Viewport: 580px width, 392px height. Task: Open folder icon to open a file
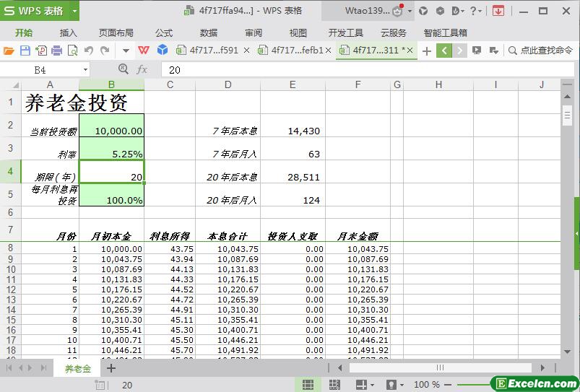click(x=9, y=51)
